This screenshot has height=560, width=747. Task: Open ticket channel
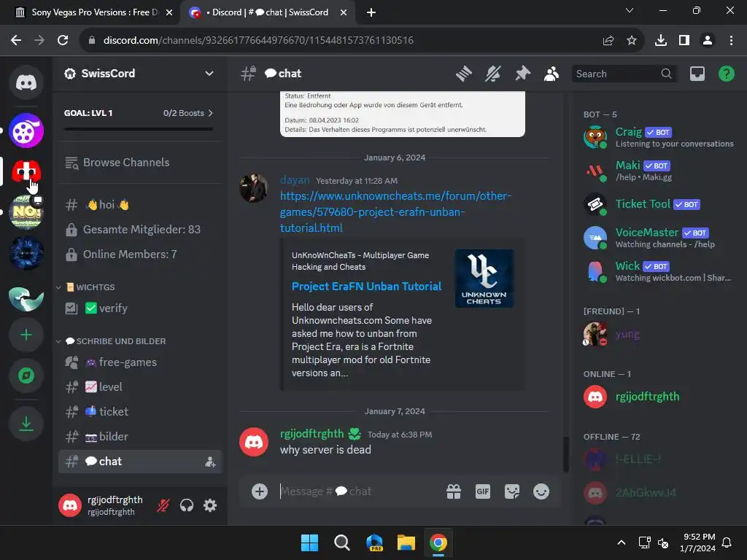tap(139, 412)
